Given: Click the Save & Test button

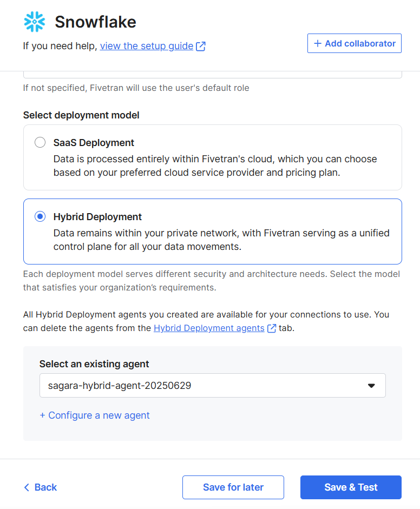Looking at the screenshot, I should (x=351, y=487).
